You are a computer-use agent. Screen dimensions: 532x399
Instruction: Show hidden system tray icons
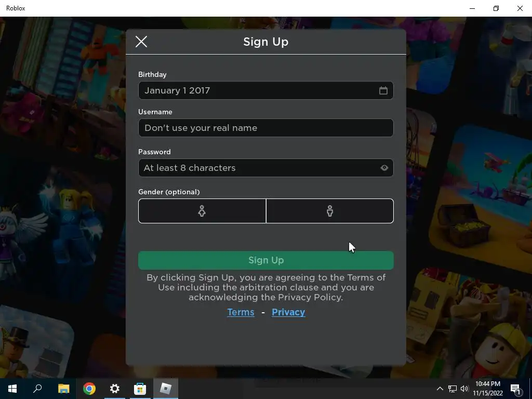[x=440, y=389]
